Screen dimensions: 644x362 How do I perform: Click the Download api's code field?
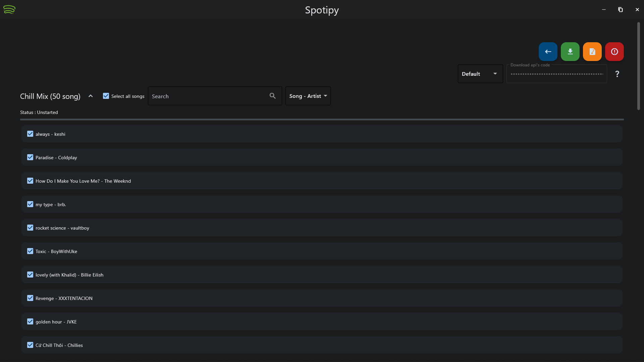(556, 74)
